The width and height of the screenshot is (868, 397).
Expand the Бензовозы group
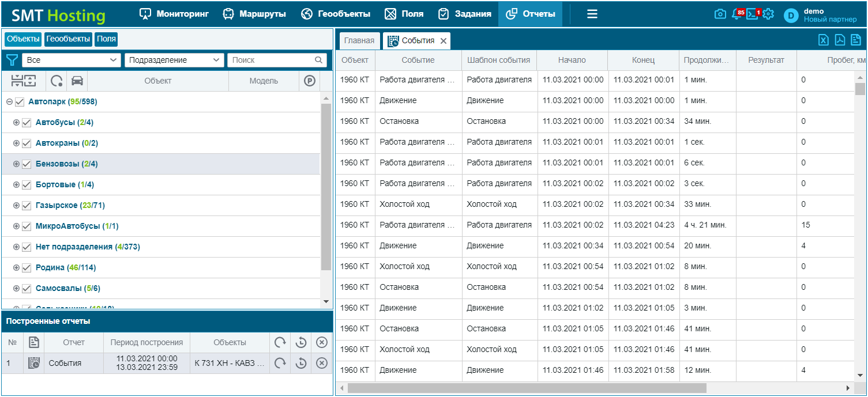coord(16,164)
